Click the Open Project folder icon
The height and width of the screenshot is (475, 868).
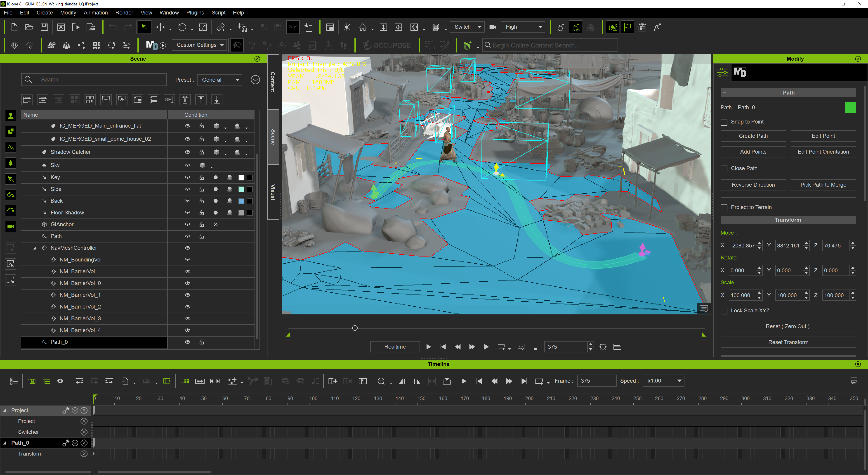pyautogui.click(x=29, y=27)
